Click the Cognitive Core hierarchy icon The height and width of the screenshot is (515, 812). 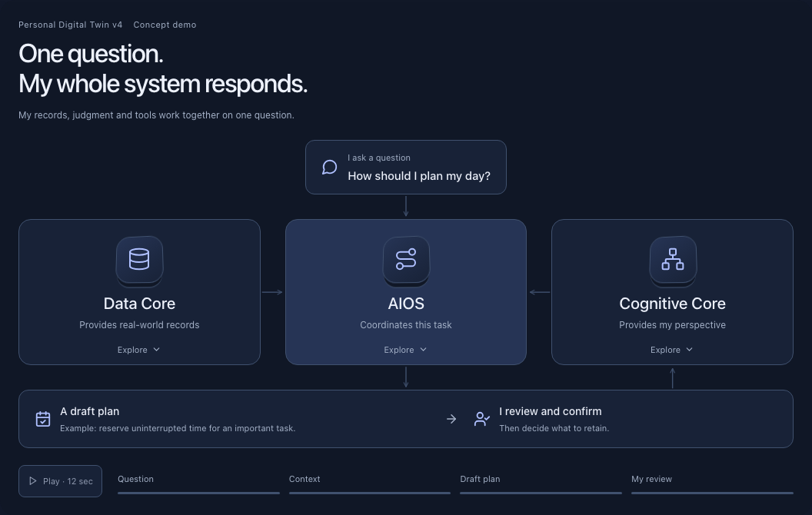(673, 259)
